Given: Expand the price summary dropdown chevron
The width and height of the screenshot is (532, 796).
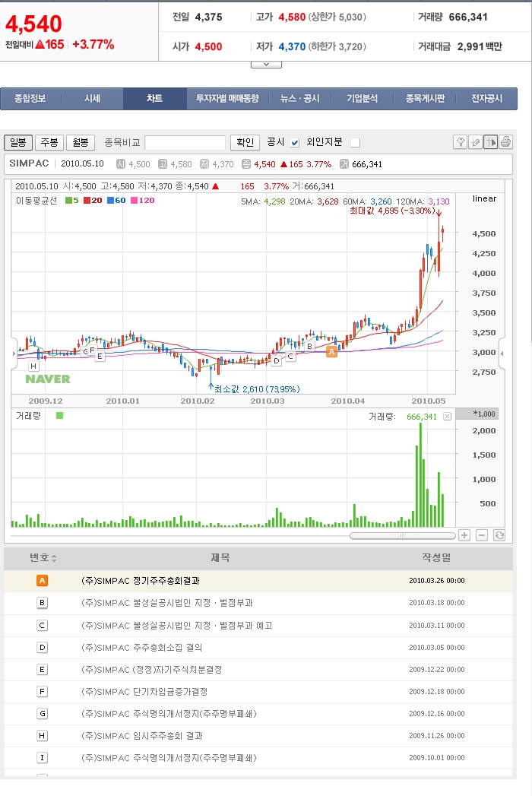Looking at the screenshot, I should pos(266,65).
